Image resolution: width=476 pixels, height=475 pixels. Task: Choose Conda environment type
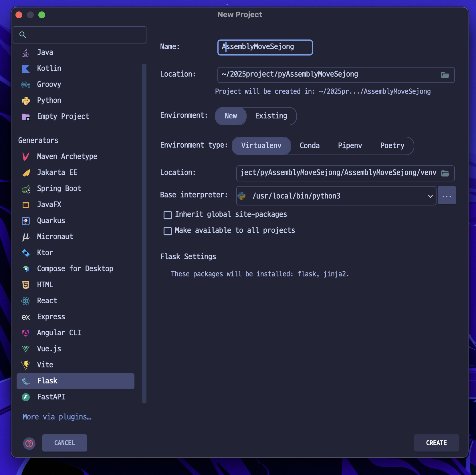(310, 146)
